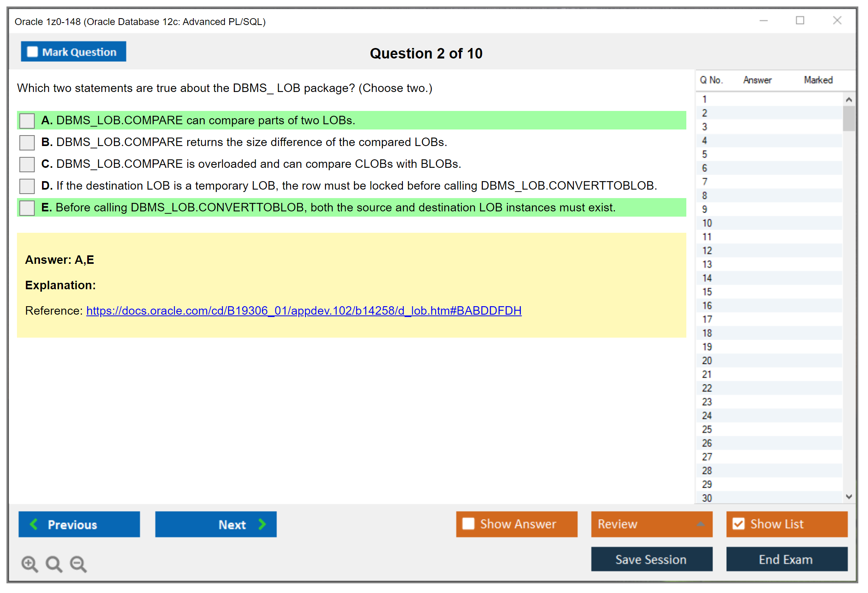This screenshot has height=593, width=868.
Task: Check answer option E checkbox
Action: pyautogui.click(x=27, y=208)
